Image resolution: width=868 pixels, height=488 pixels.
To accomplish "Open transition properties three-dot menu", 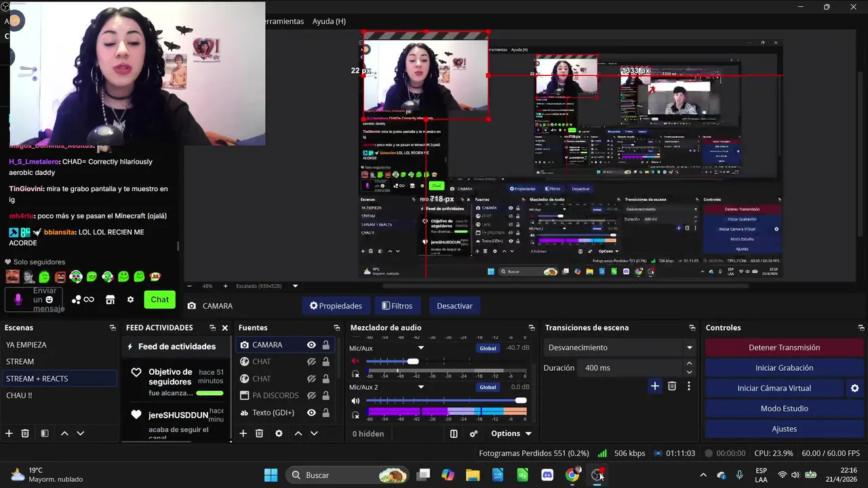I will (689, 386).
